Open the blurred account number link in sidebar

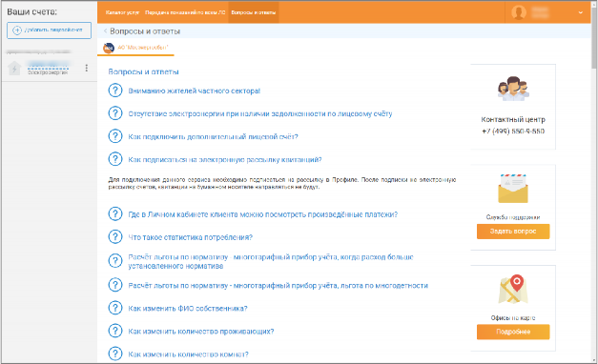pyautogui.click(x=48, y=64)
